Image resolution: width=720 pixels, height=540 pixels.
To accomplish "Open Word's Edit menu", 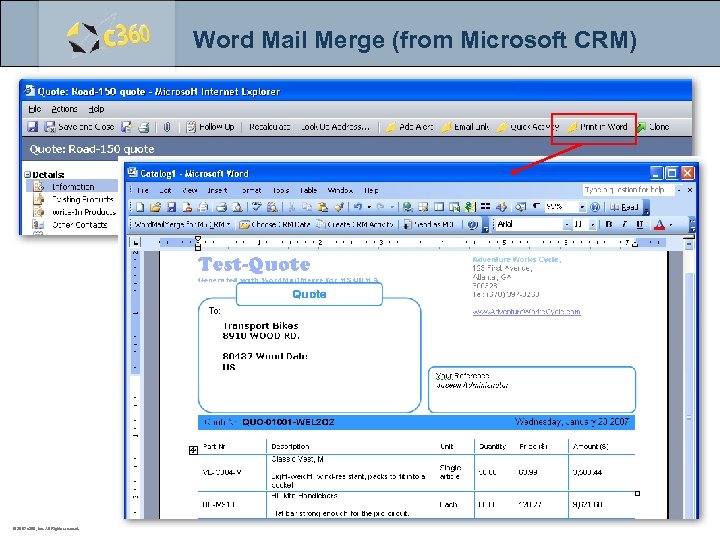I will (x=165, y=190).
